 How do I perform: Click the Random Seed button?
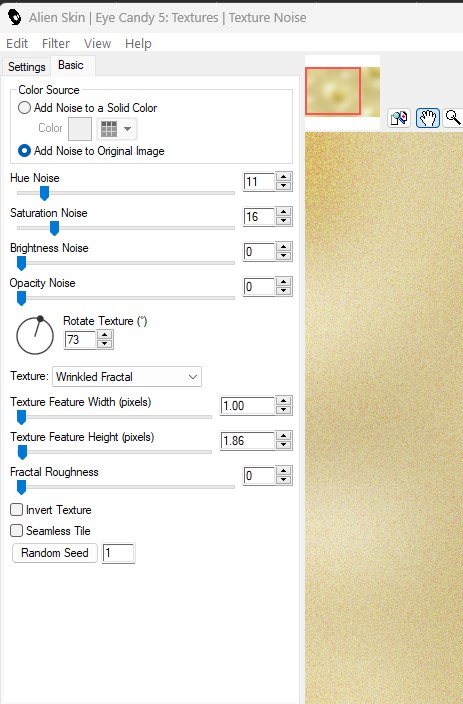(x=55, y=553)
